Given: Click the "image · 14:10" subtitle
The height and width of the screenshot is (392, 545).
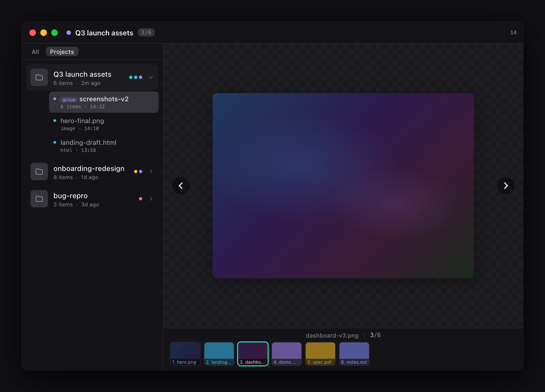Looking at the screenshot, I should pyautogui.click(x=80, y=128).
